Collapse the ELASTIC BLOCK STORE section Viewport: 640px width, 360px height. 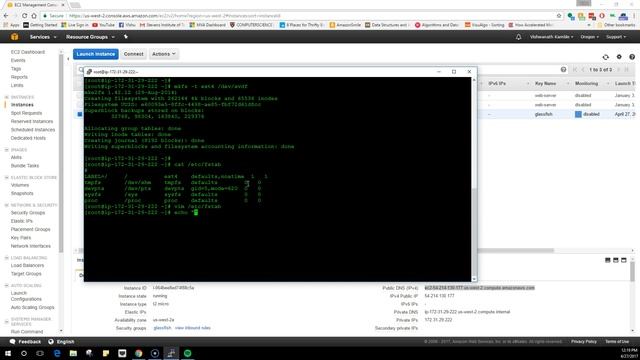(x=7, y=178)
